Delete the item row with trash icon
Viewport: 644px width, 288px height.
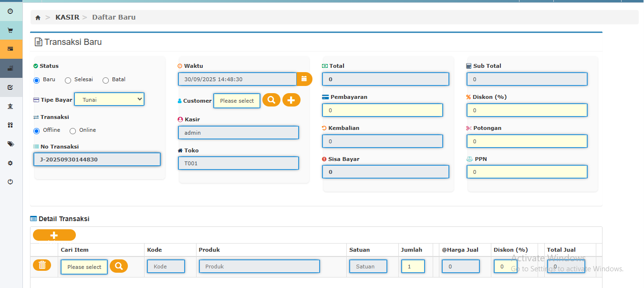[x=42, y=266]
